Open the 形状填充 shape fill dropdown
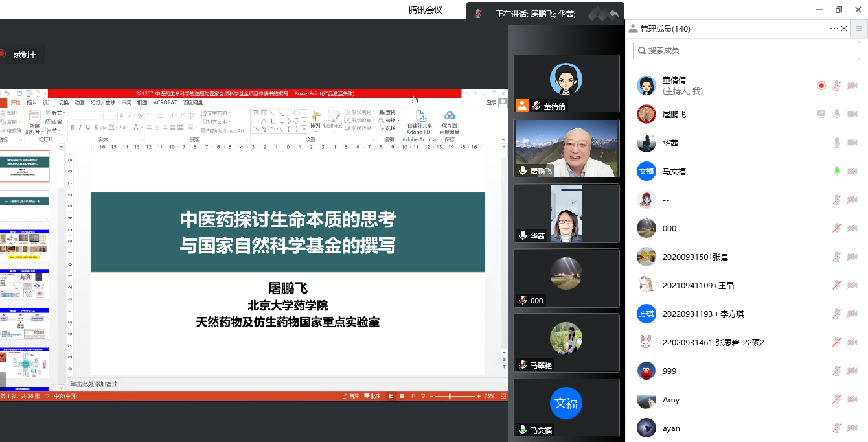 359,112
